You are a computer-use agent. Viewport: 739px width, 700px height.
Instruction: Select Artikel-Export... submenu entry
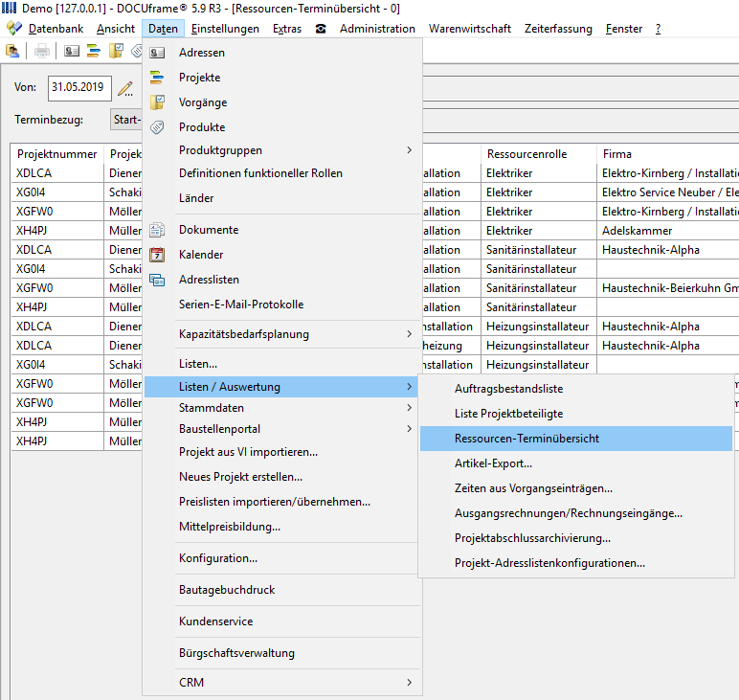coord(576,463)
